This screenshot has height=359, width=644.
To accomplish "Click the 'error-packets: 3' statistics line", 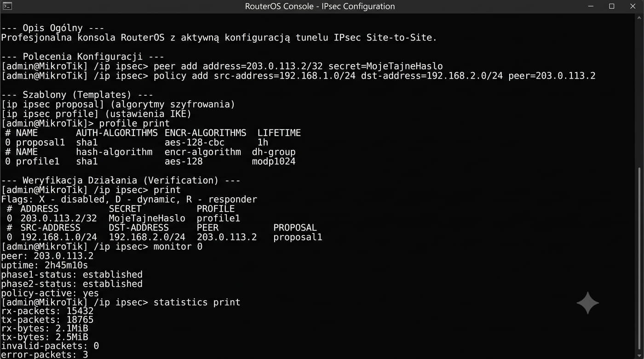I will [45, 354].
